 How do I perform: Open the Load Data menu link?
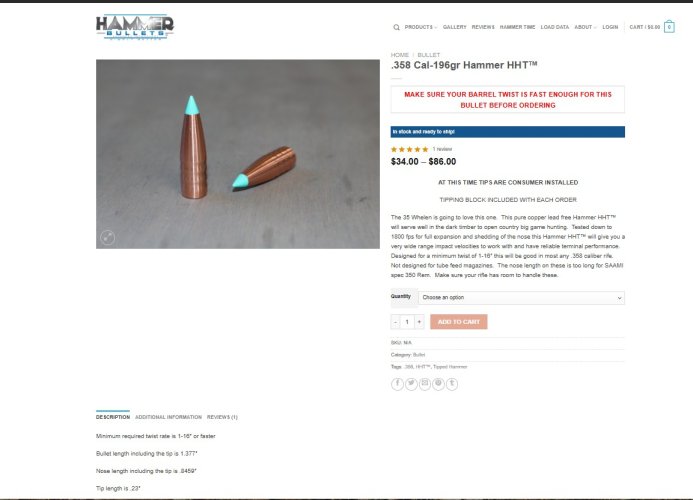click(x=555, y=27)
